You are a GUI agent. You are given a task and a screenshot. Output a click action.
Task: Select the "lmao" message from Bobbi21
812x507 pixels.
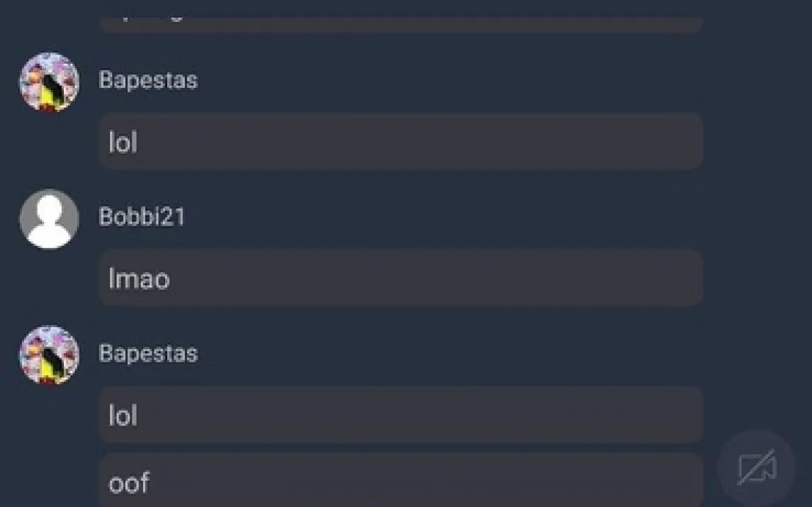coord(400,278)
